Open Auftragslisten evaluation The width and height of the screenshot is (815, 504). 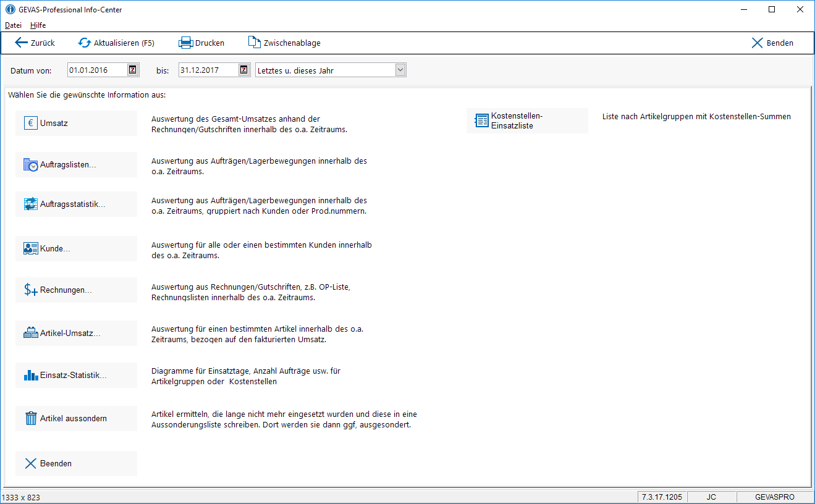(x=76, y=164)
